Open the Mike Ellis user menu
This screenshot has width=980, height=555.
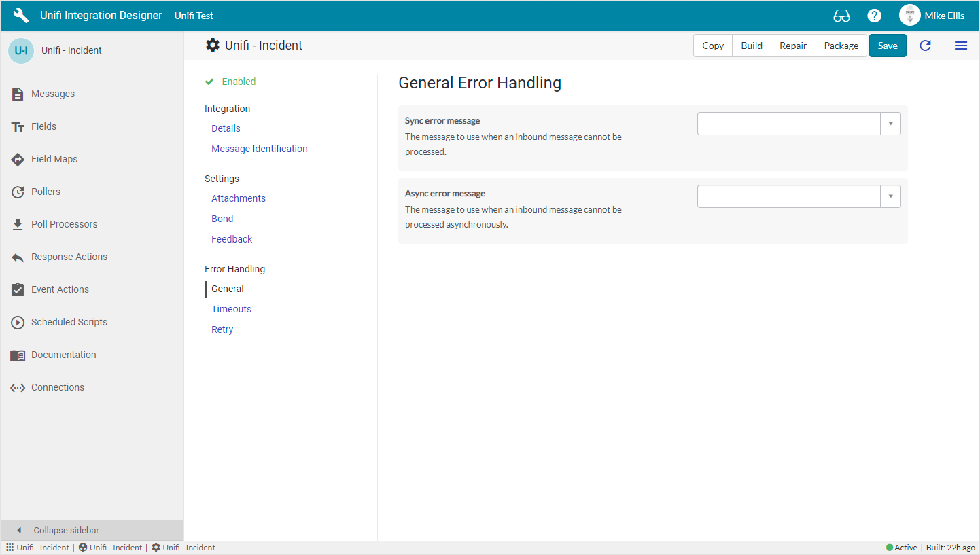point(932,16)
